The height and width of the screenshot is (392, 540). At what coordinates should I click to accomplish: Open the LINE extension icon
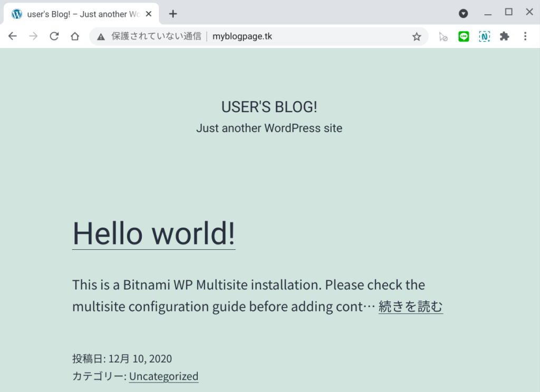(x=464, y=36)
